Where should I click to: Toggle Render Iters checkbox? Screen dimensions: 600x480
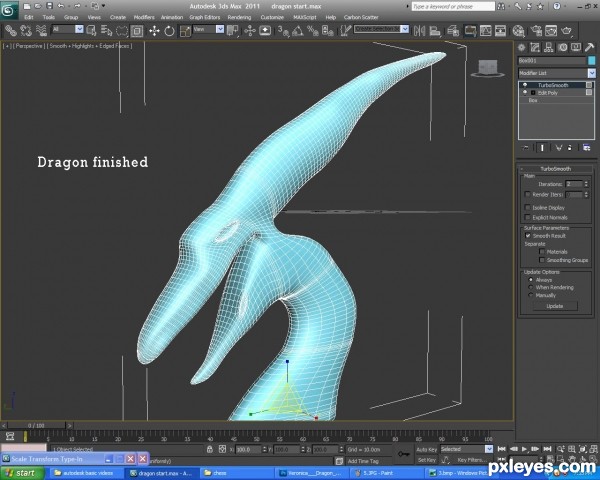coord(527,194)
